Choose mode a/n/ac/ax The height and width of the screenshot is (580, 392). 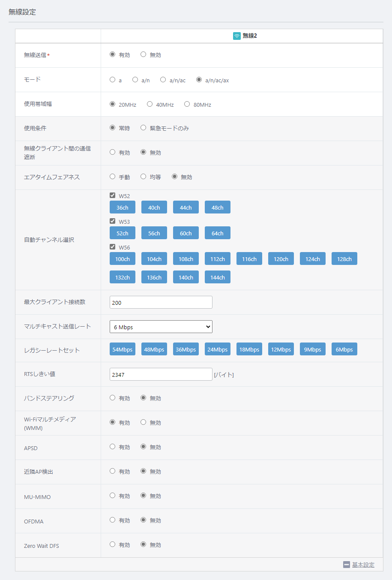199,80
